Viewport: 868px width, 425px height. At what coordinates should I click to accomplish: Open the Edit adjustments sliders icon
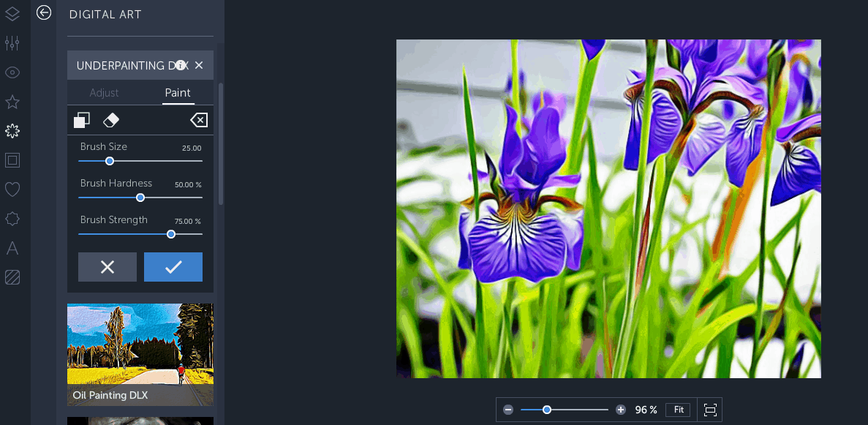point(12,42)
